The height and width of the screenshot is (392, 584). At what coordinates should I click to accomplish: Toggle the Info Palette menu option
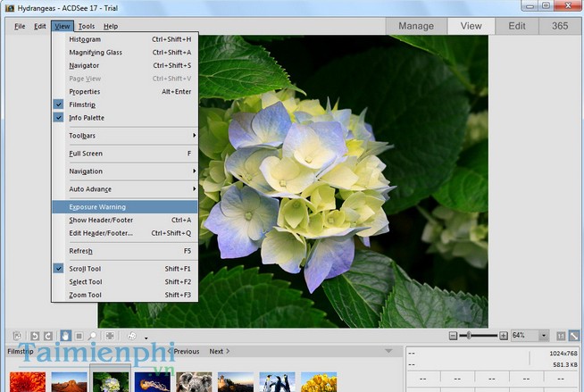coord(87,117)
